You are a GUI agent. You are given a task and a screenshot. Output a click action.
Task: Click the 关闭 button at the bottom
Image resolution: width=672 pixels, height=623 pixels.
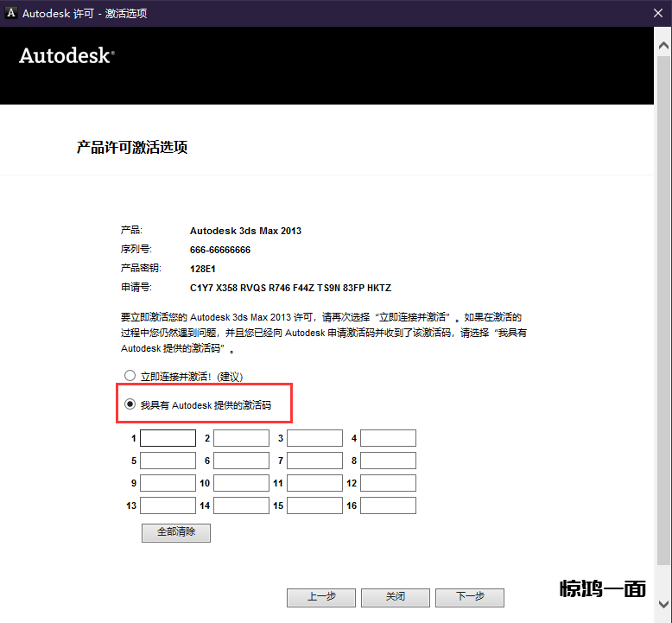[x=395, y=597]
